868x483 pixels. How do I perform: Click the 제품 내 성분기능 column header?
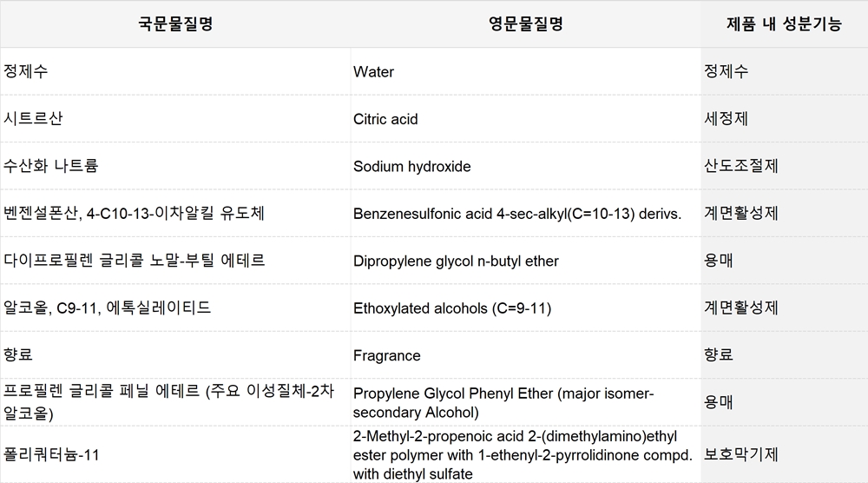[784, 23]
